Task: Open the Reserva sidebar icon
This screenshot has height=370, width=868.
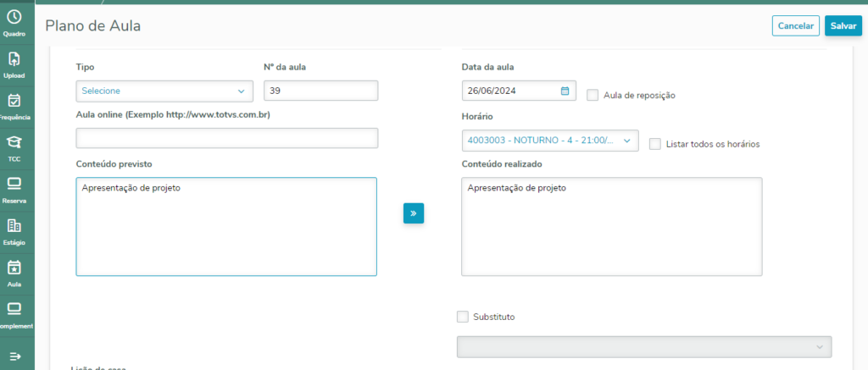Action: (14, 188)
